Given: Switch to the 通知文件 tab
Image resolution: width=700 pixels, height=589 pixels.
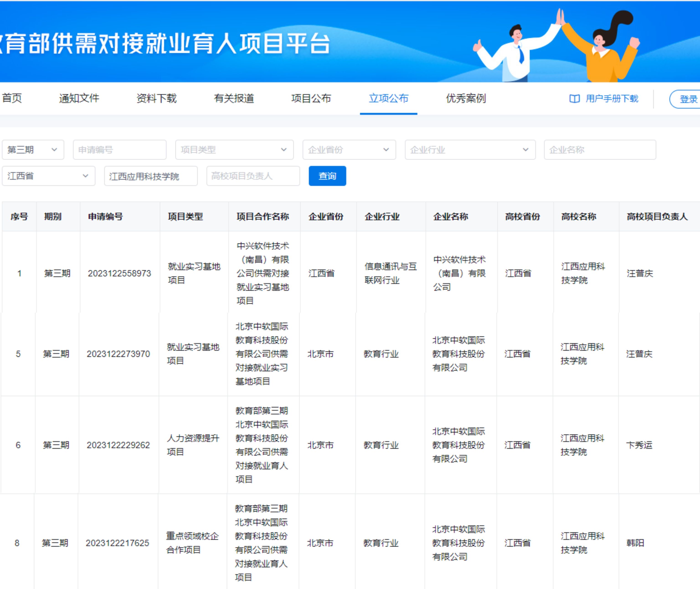Looking at the screenshot, I should coord(79,98).
